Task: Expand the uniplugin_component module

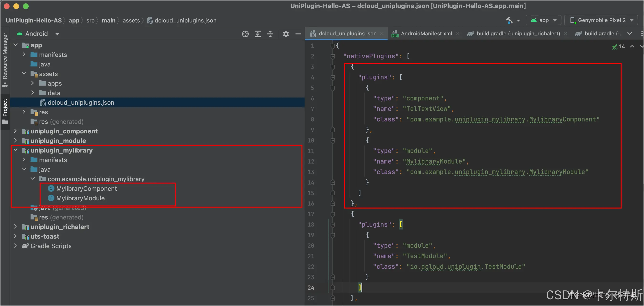Action: 16,131
